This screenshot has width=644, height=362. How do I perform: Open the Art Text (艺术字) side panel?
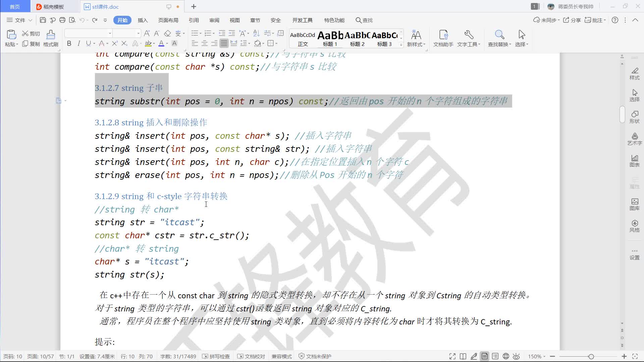click(634, 139)
